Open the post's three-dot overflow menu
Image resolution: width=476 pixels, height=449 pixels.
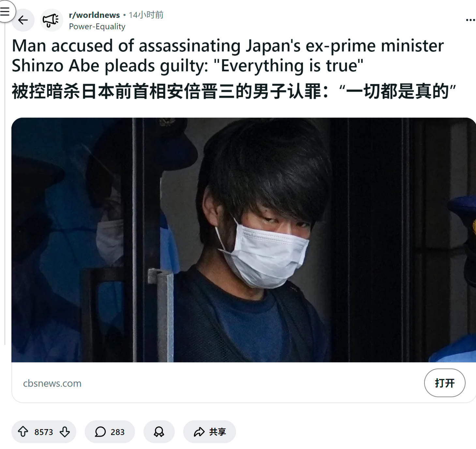pos(470,20)
